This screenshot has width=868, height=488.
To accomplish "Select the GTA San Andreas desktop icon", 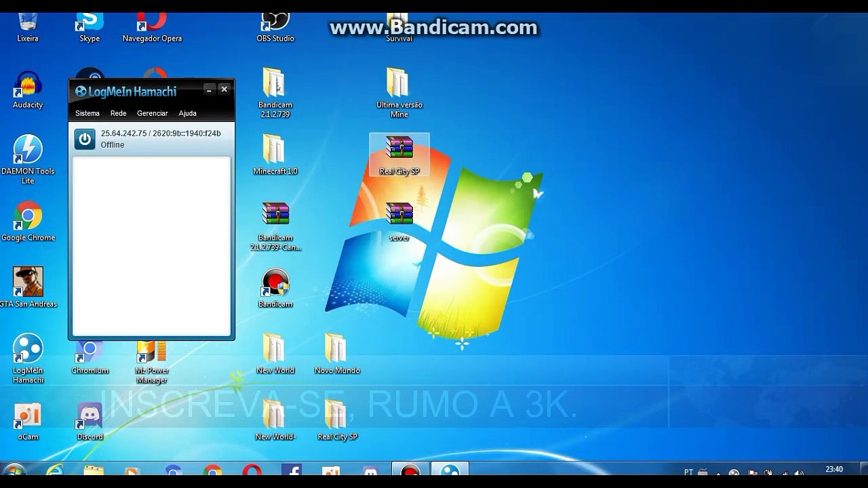I will point(28,287).
